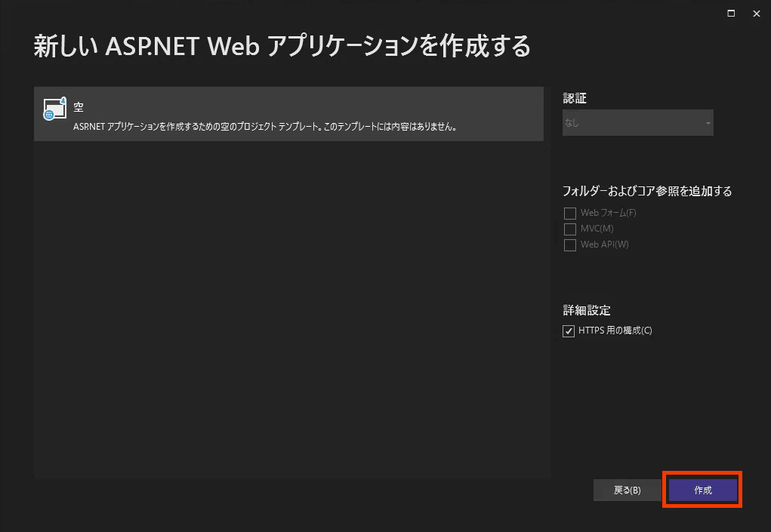Check the Web フォーム(F) checkbox
The image size is (771, 532).
[x=570, y=214]
